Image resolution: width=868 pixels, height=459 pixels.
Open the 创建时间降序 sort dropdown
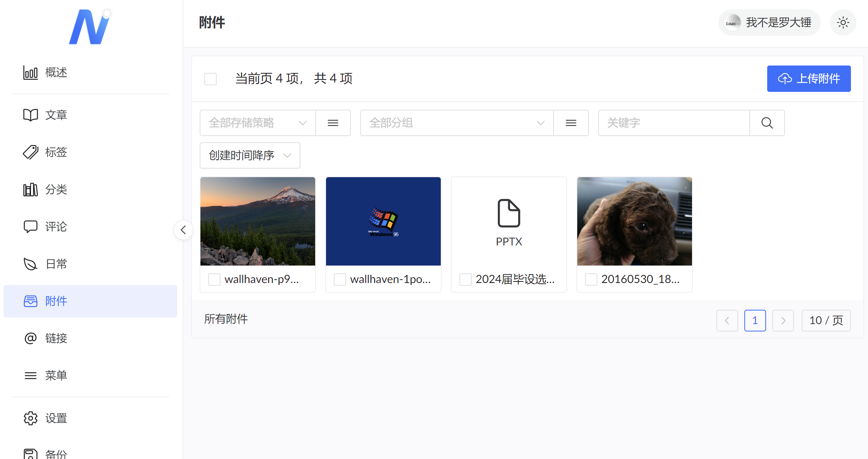(x=250, y=155)
